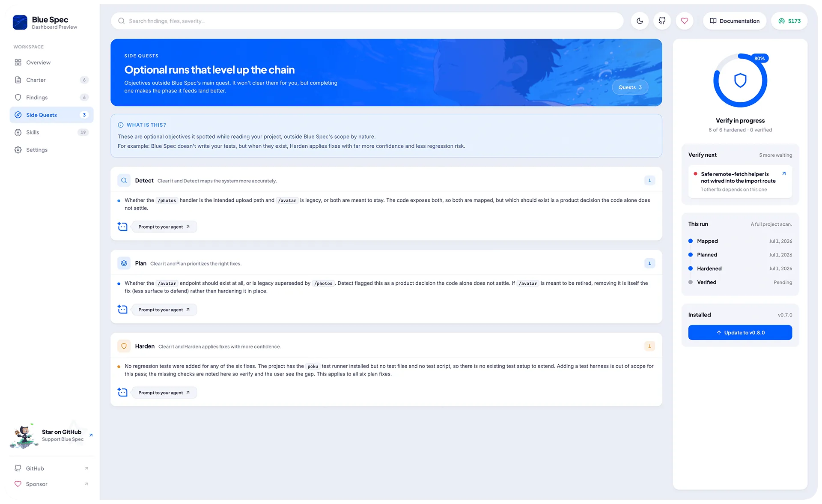822x504 pixels.
Task: Click the v0.7.0 installed version text
Action: 785,315
